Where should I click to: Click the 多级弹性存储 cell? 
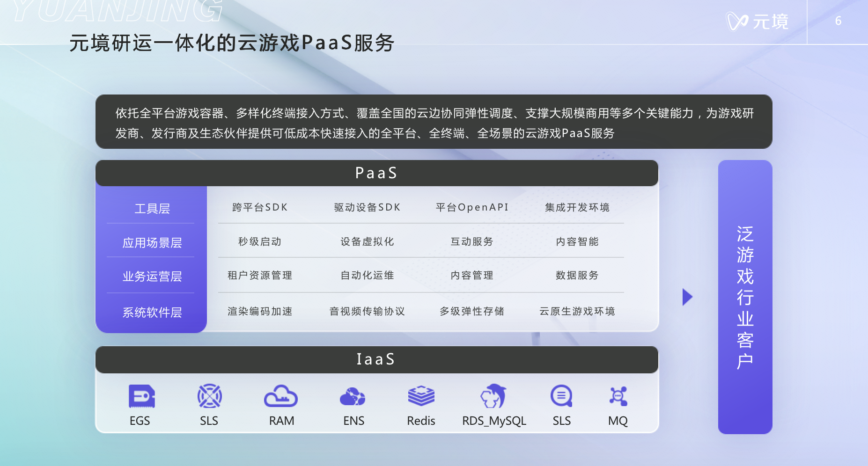pos(472,311)
